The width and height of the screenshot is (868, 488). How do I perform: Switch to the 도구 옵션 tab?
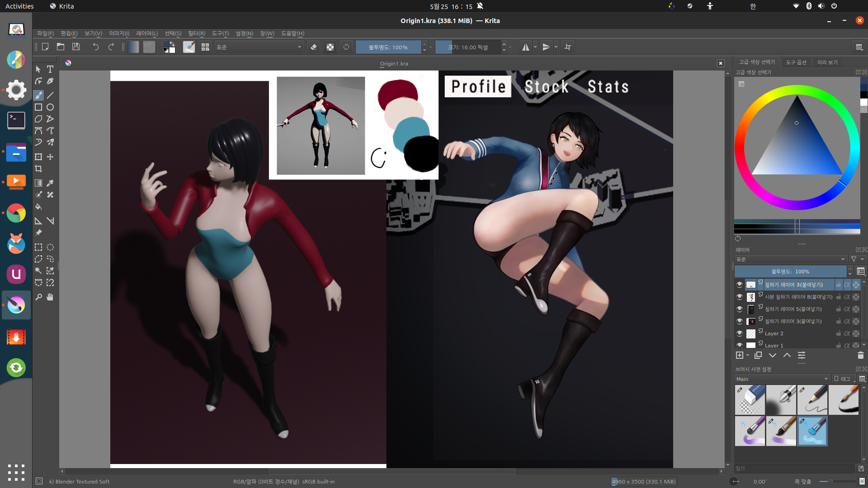click(796, 62)
